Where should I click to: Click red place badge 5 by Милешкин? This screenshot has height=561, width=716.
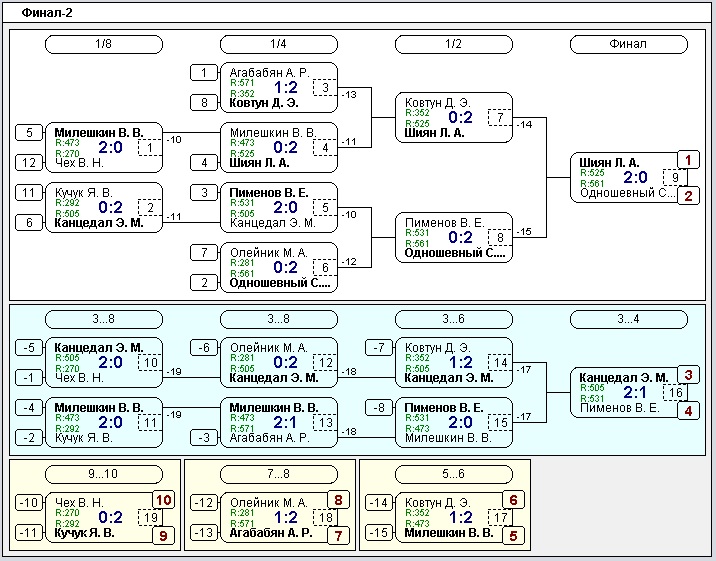pos(513,535)
